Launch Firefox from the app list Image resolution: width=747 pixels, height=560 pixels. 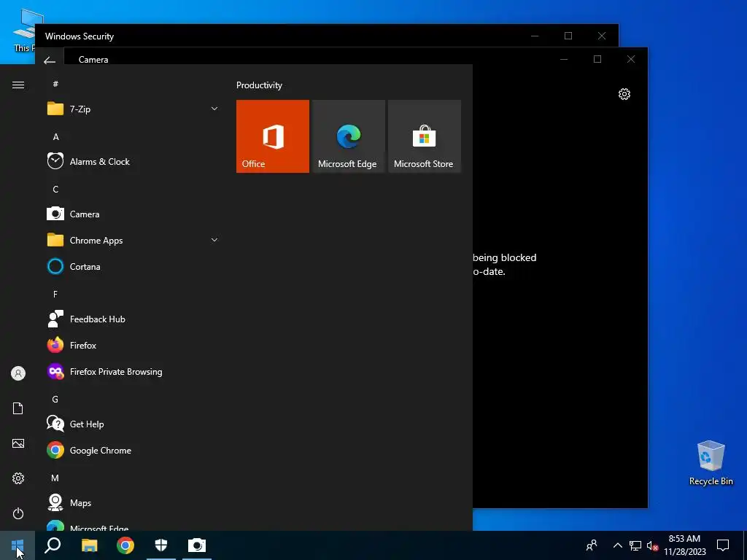(x=133, y=345)
